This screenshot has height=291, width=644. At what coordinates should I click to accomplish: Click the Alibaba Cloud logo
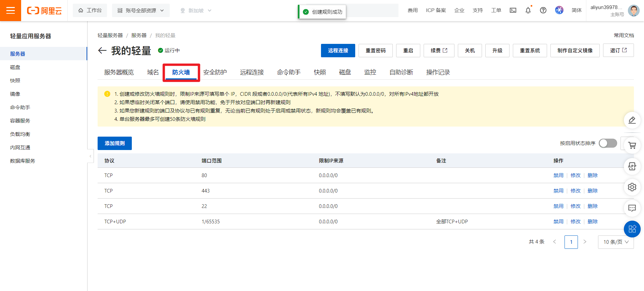point(44,11)
